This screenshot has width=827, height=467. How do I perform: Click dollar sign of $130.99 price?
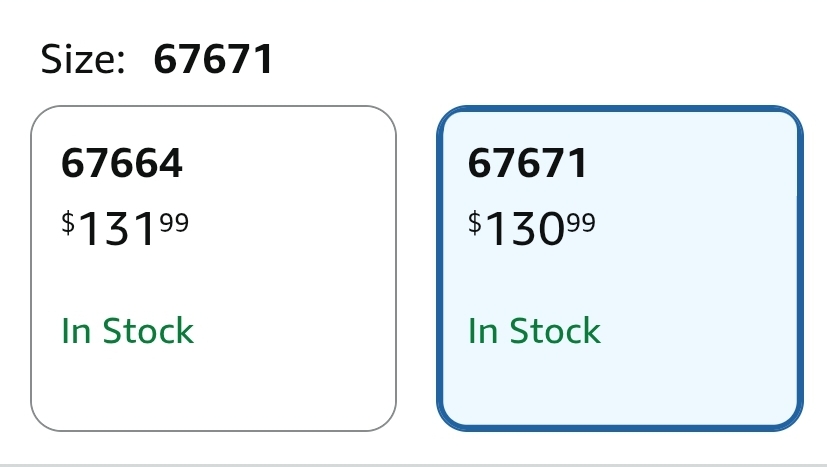coord(475,222)
